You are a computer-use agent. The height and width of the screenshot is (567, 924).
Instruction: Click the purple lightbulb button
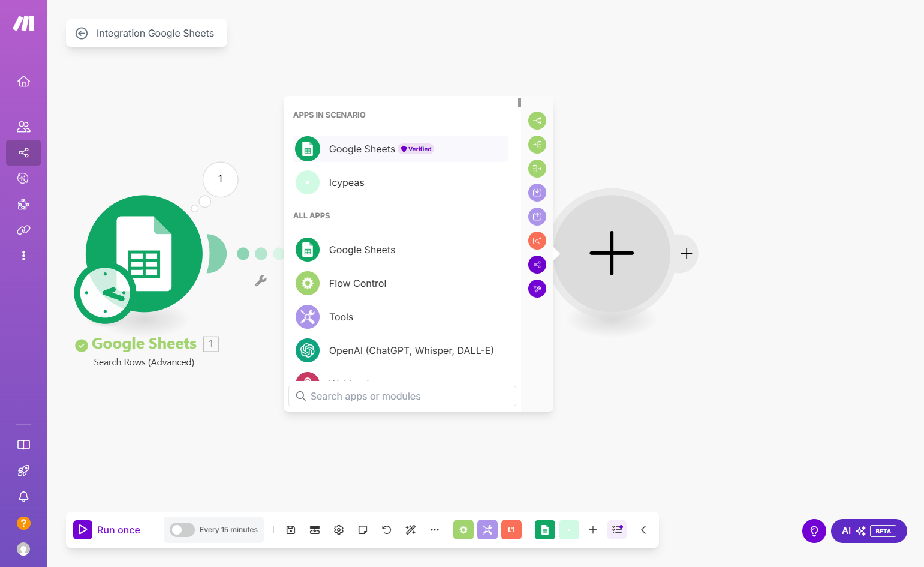point(814,531)
